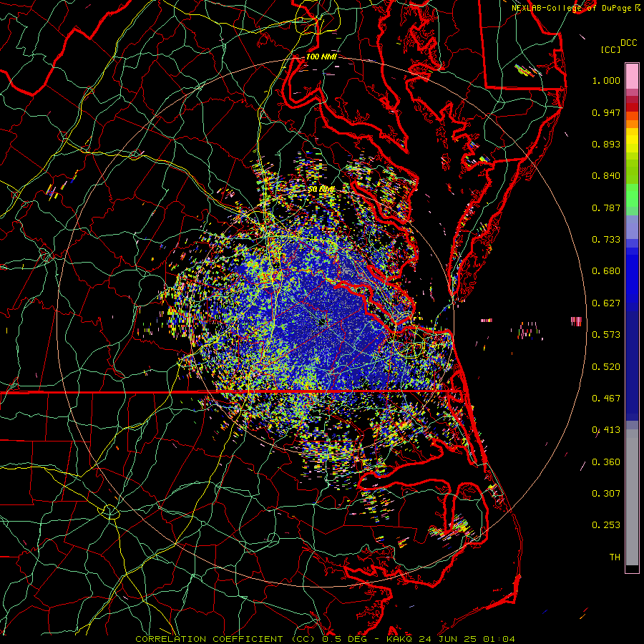Select the DCC label above the scale

[x=629, y=43]
